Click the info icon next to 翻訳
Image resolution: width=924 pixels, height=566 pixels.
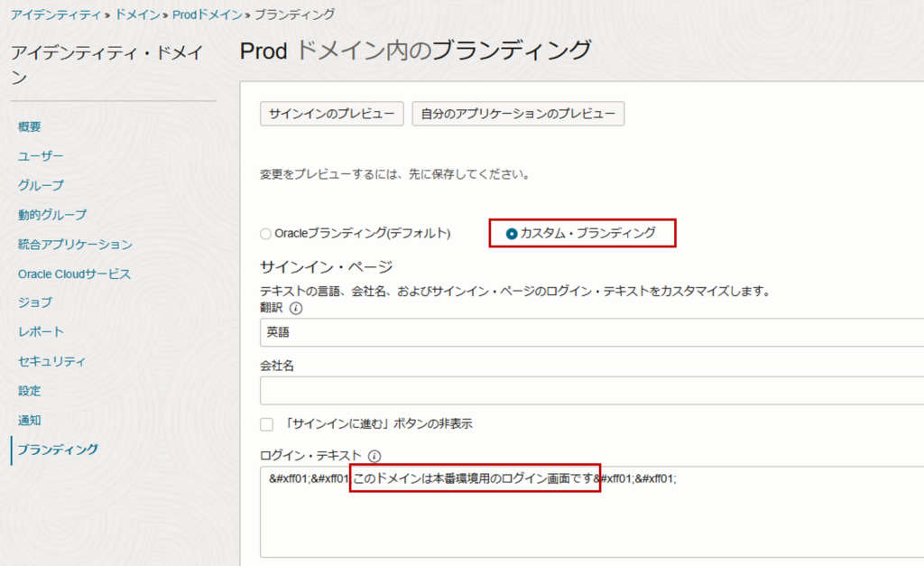(x=296, y=309)
